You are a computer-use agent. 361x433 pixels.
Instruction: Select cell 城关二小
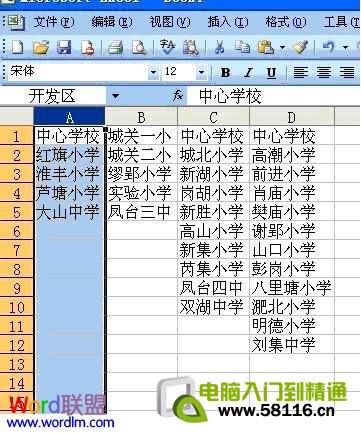tap(142, 155)
